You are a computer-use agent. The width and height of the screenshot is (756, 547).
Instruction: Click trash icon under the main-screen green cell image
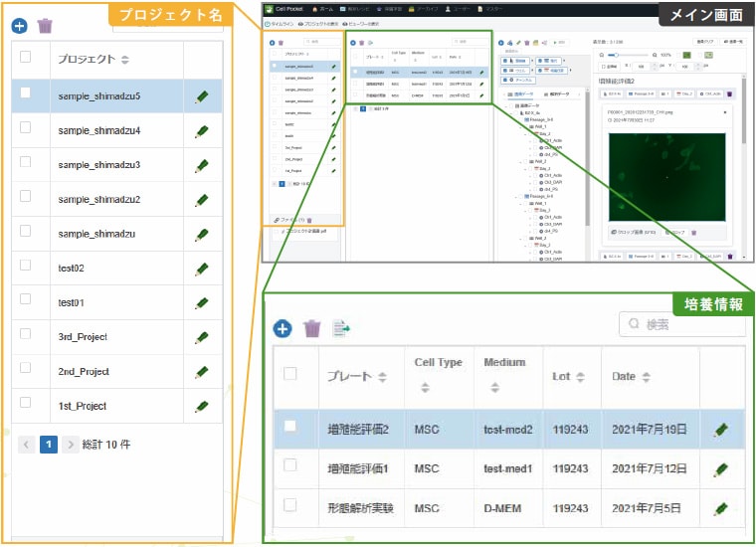click(693, 233)
